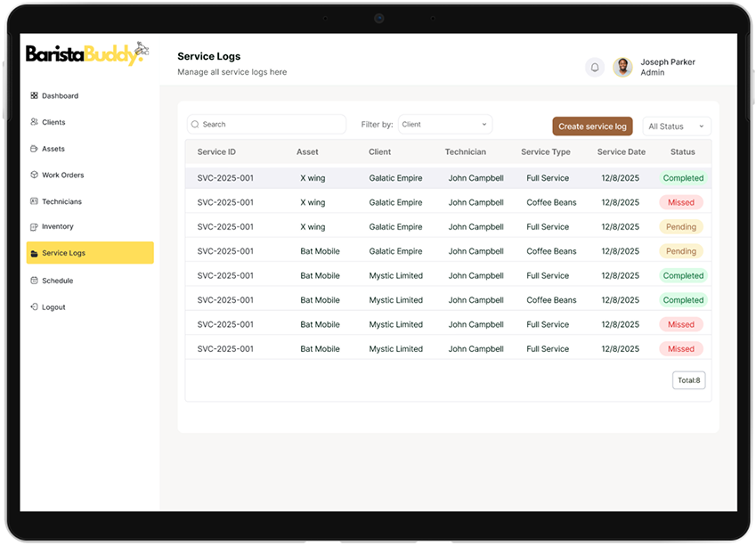
Task: Open the Clients section icon
Action: [32, 122]
